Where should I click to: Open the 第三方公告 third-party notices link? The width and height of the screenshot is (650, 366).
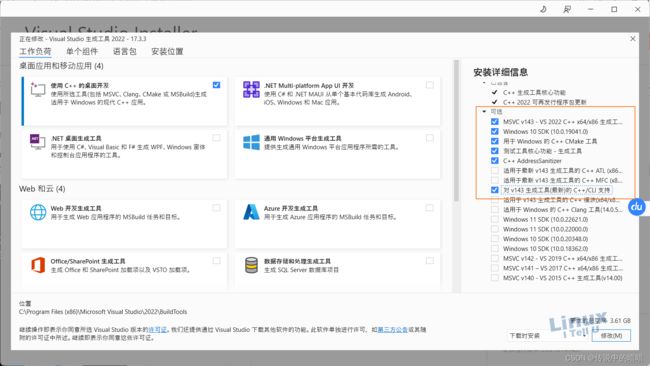pyautogui.click(x=392, y=330)
